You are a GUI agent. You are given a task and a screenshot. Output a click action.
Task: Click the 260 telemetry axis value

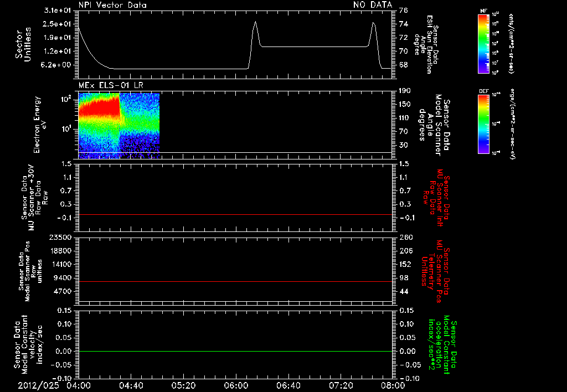[x=405, y=237]
